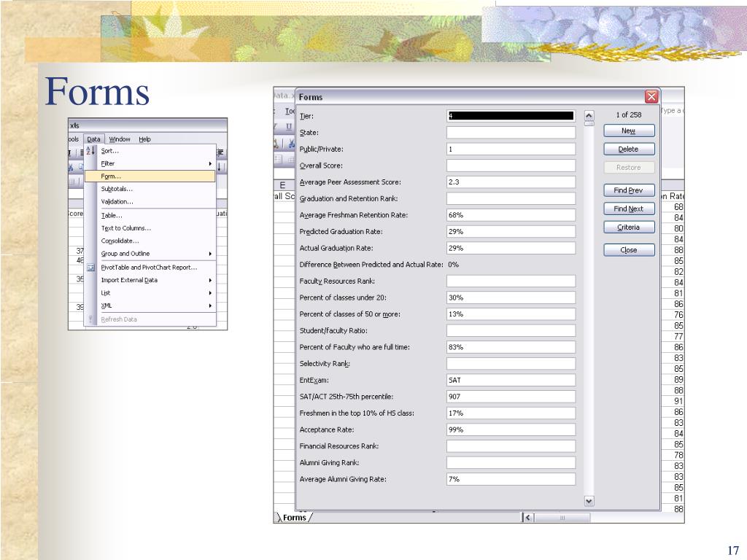The image size is (747, 560).
Task: Open the Help menu
Action: (x=145, y=139)
